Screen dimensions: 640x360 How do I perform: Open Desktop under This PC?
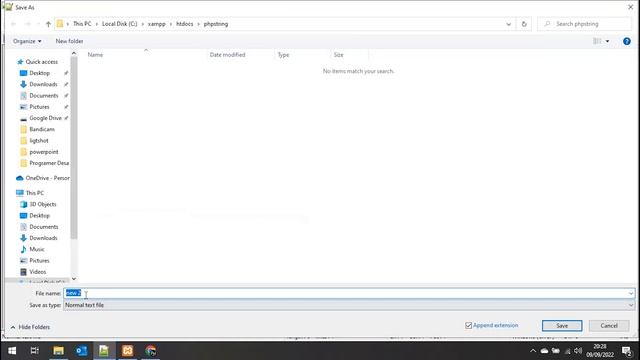tap(40, 216)
